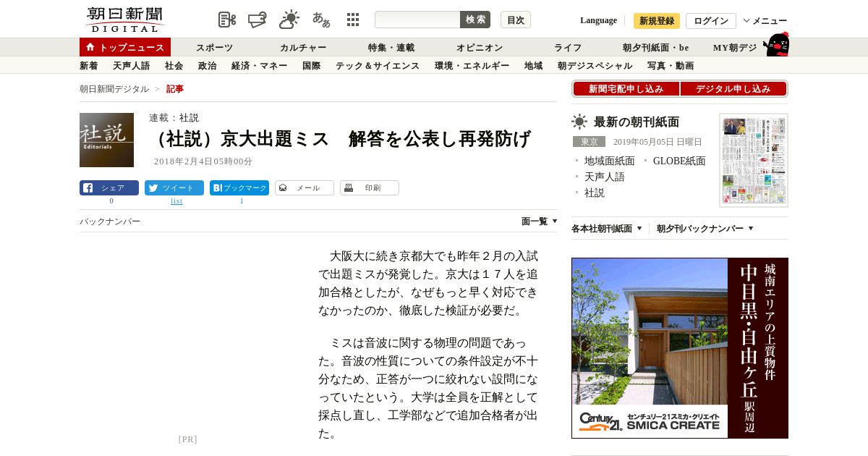Viewport: 868px width, 456px height.
Task: Click the 新聞宅配申し込み button
Action: tap(626, 89)
